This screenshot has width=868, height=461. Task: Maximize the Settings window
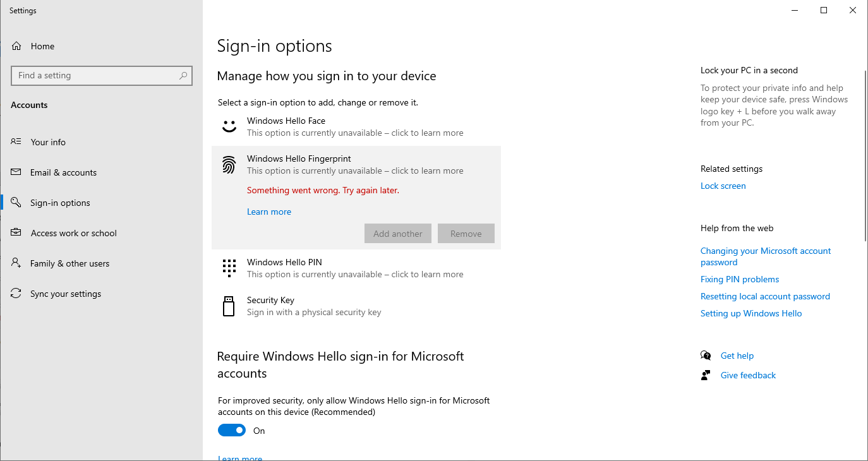[x=824, y=10]
